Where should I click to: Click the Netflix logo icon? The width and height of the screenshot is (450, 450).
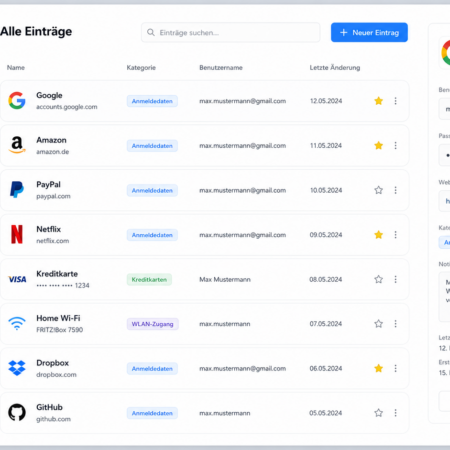coord(17,234)
